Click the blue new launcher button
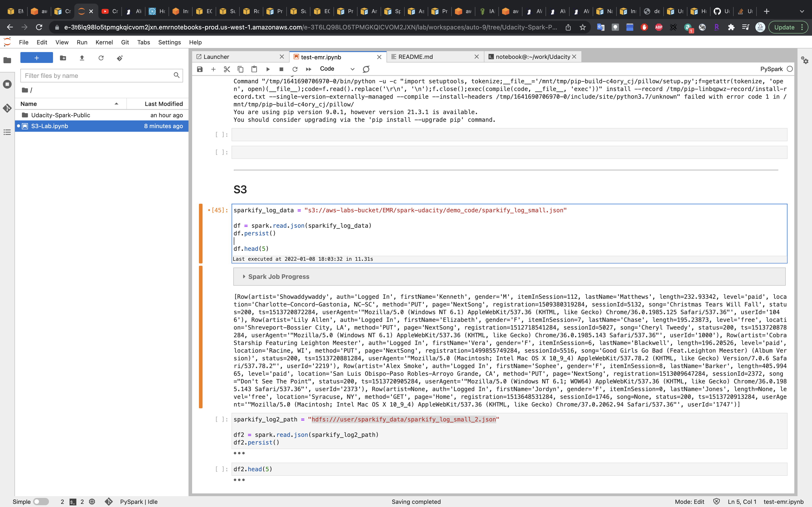Image resolution: width=812 pixels, height=507 pixels. (x=36, y=58)
